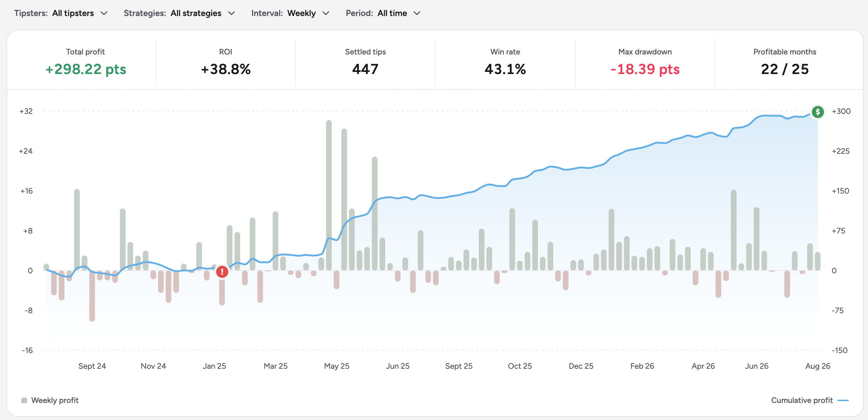Click the "Jun 25" axis label

coord(398,366)
